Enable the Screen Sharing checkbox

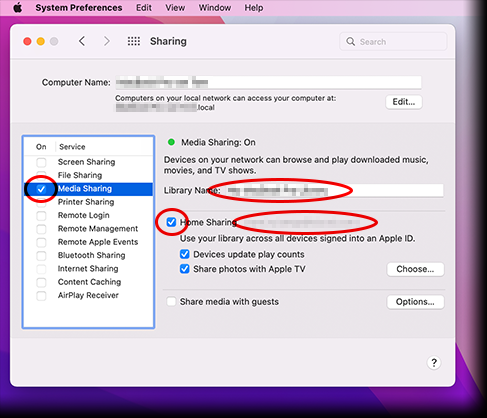tap(41, 162)
